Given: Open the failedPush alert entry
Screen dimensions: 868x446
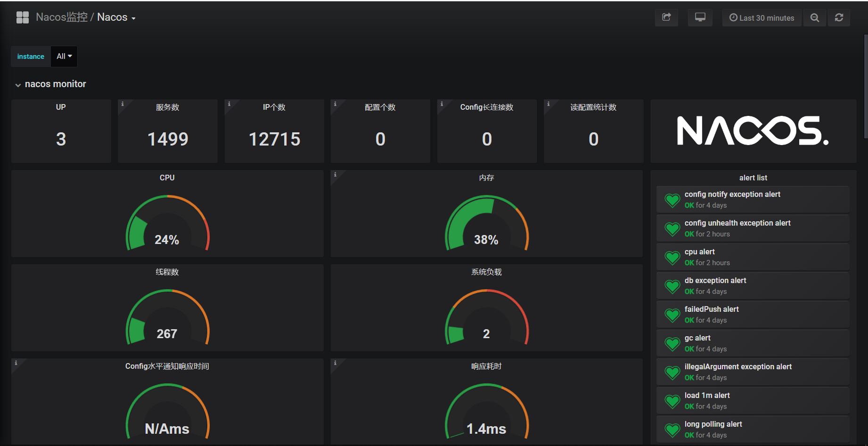Looking at the screenshot, I should pyautogui.click(x=753, y=315).
